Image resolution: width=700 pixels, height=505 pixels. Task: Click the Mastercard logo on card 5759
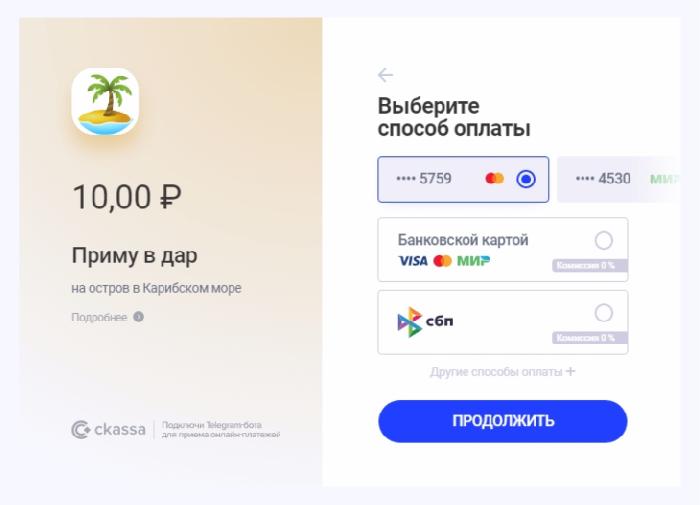[x=495, y=179]
